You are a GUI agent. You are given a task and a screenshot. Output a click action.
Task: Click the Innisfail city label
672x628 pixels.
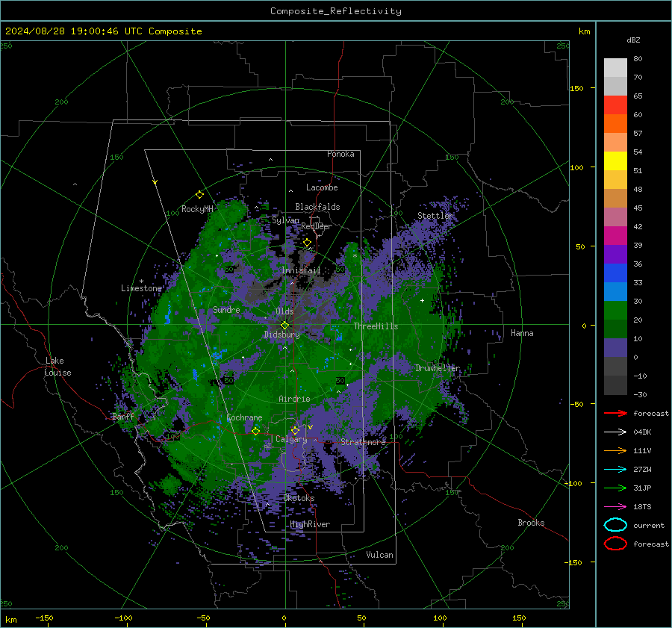[301, 270]
